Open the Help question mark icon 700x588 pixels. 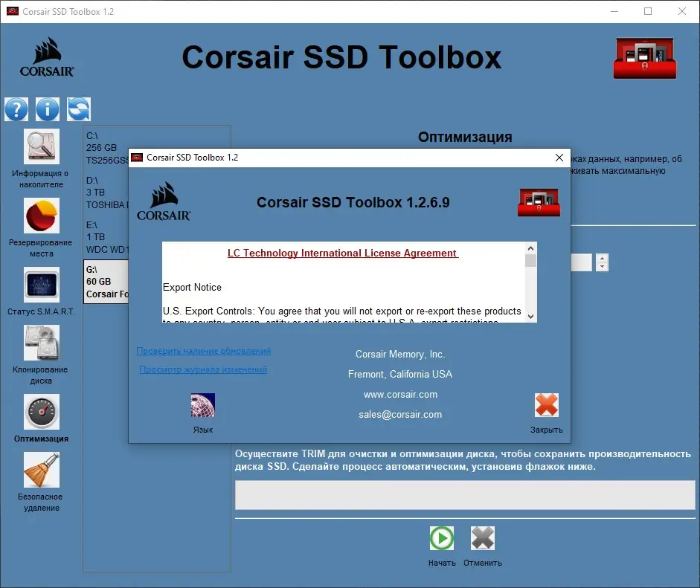coord(16,109)
